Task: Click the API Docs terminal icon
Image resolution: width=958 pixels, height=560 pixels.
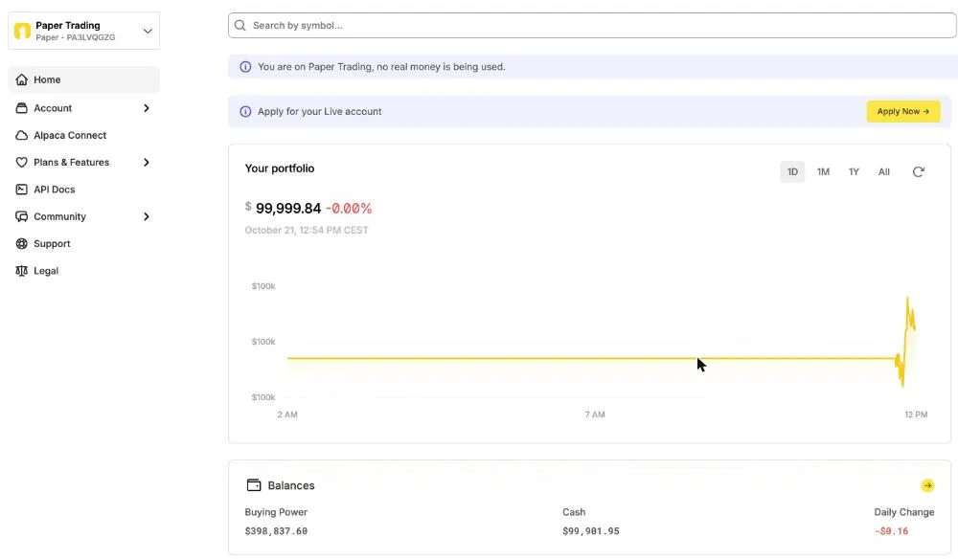Action: [21, 190]
